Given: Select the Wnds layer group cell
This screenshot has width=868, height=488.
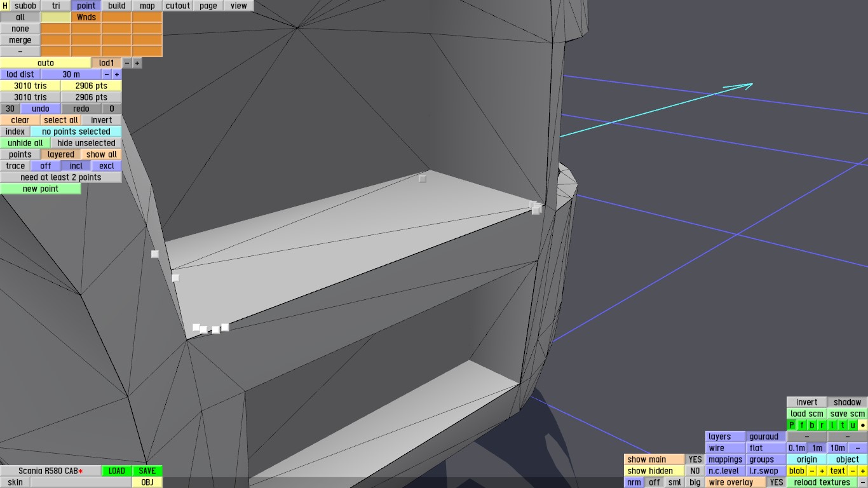Looking at the screenshot, I should point(86,17).
